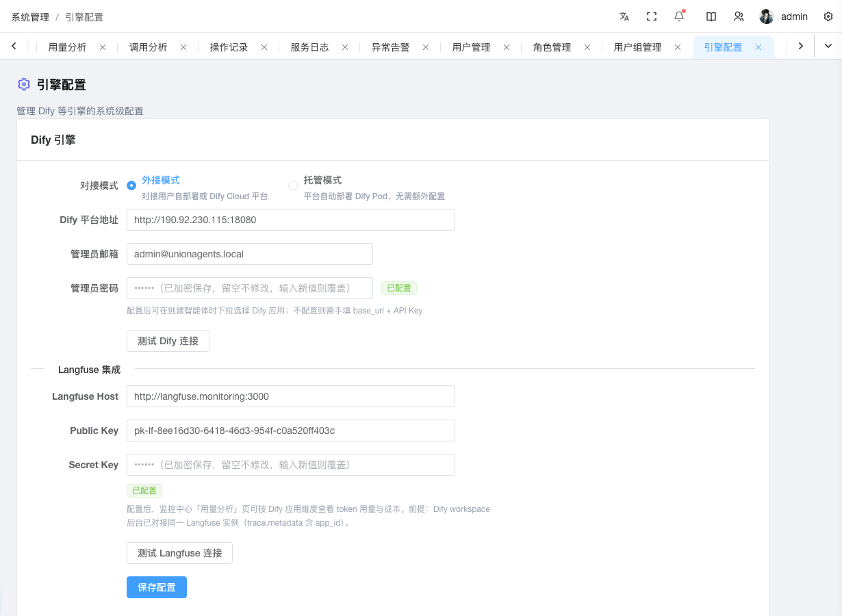Close the 用量分析 tab

point(103,47)
